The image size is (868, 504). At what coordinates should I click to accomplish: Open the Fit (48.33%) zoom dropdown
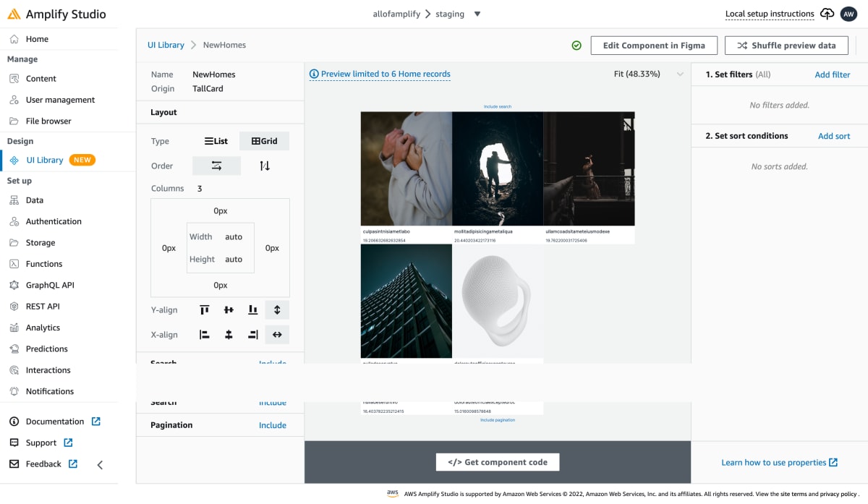click(648, 74)
